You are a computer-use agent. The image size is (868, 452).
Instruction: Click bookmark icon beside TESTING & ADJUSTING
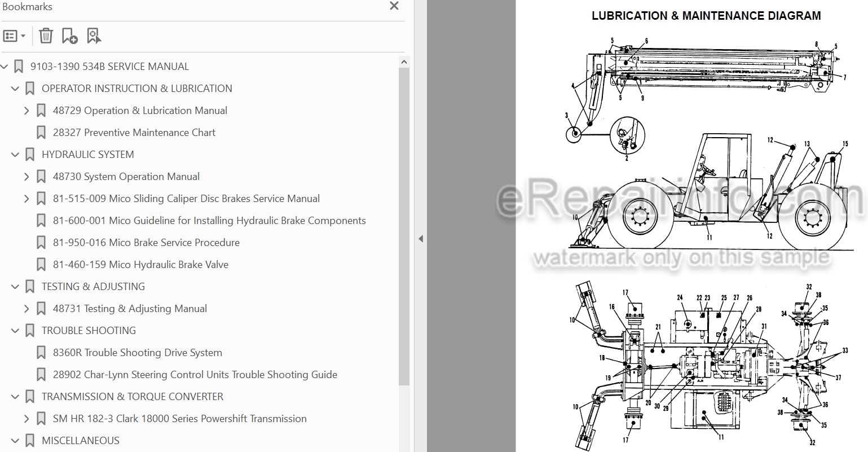pyautogui.click(x=30, y=287)
